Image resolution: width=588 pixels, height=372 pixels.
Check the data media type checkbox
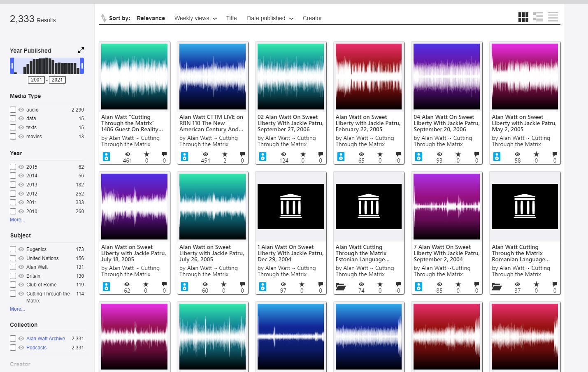coord(13,119)
